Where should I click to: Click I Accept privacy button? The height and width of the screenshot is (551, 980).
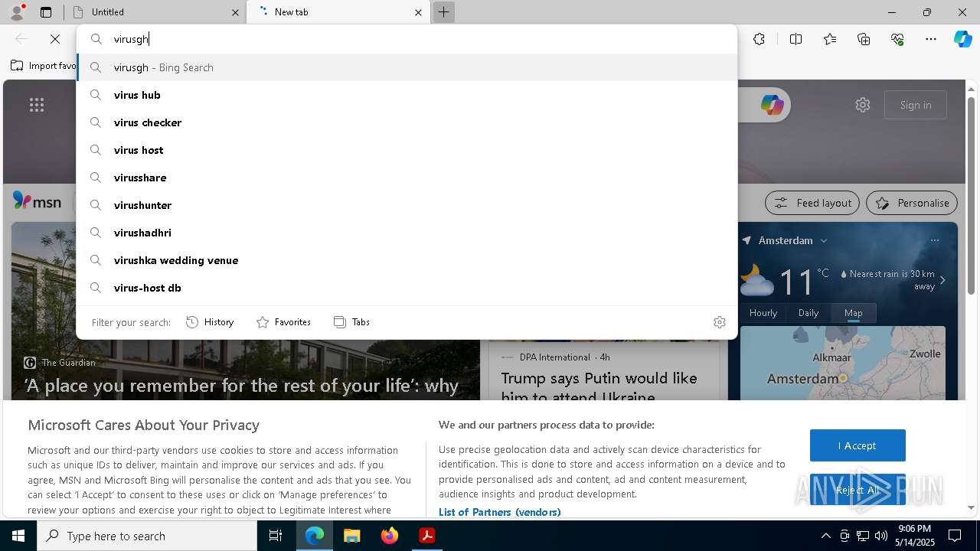(857, 445)
